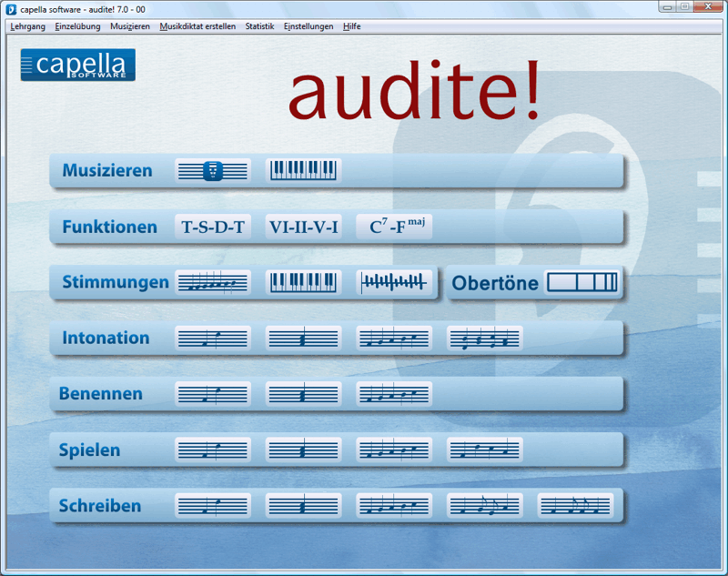Image resolution: width=728 pixels, height=576 pixels.
Task: Start the T-S-D-T Funktionen exercise
Action: (x=213, y=227)
